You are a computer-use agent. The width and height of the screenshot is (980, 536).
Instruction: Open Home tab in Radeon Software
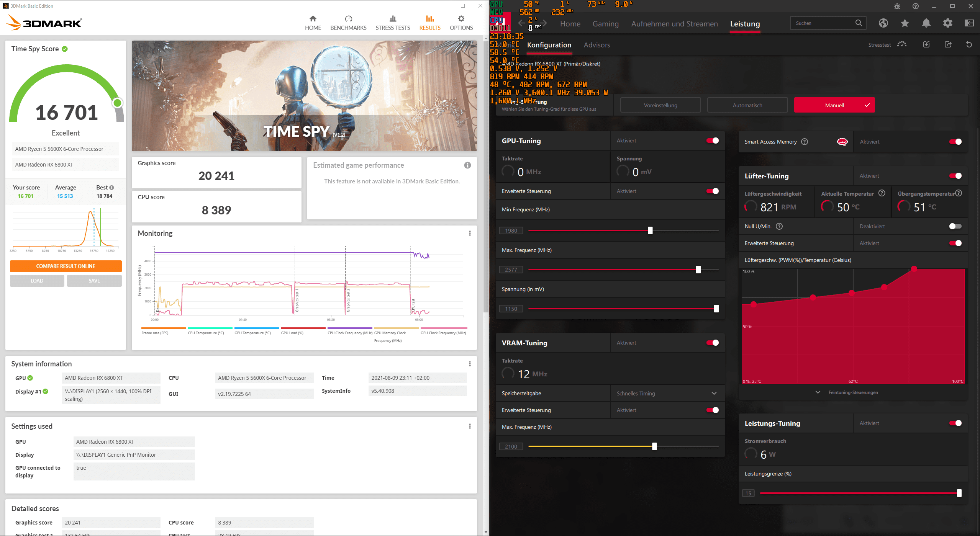(570, 24)
